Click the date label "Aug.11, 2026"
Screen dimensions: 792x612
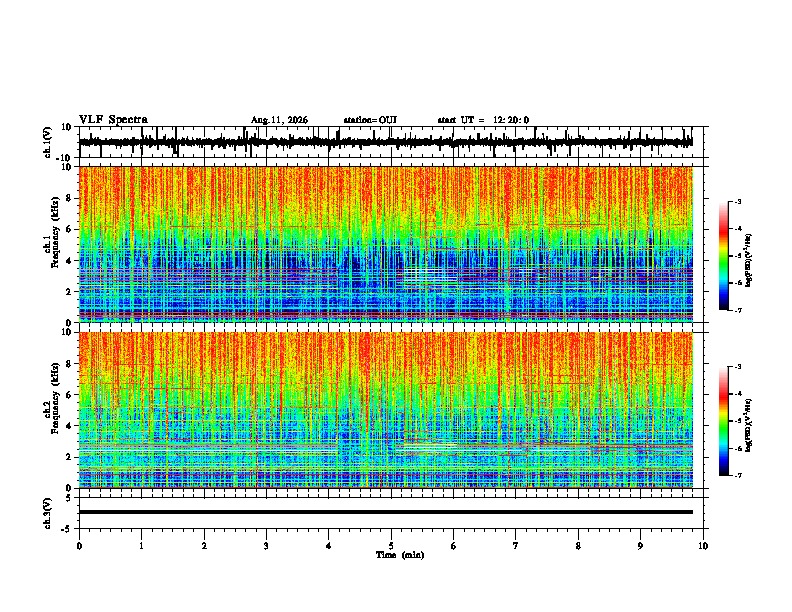click(279, 120)
